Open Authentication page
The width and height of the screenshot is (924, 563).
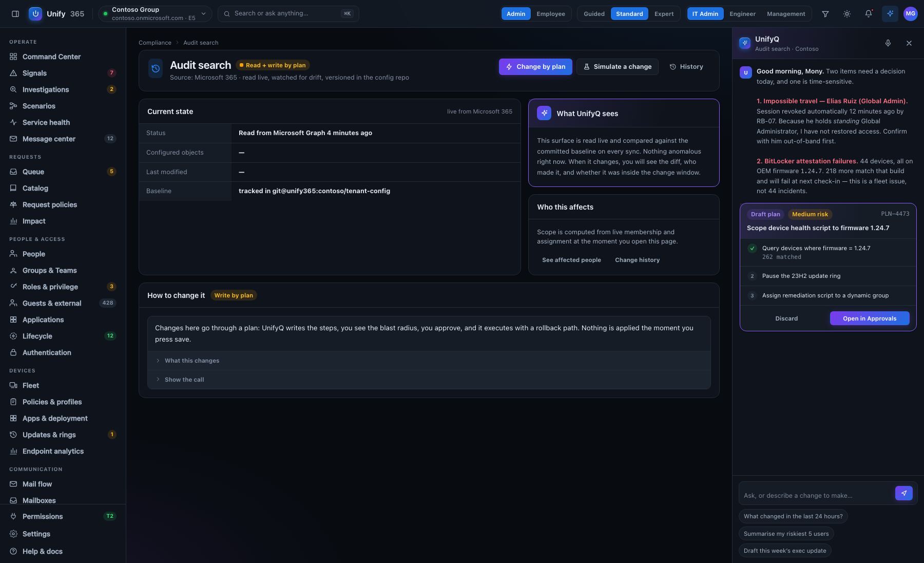coord(63,352)
